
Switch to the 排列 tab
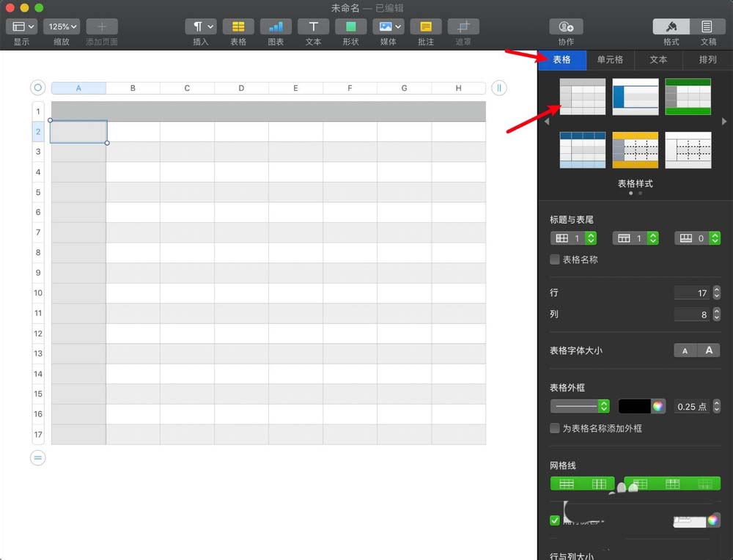click(x=707, y=59)
